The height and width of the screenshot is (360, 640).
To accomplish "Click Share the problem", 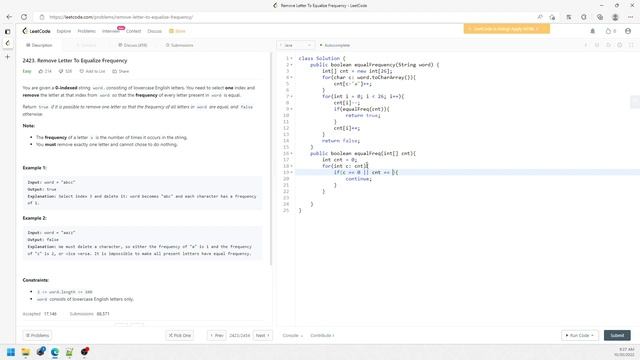I will pos(121,71).
